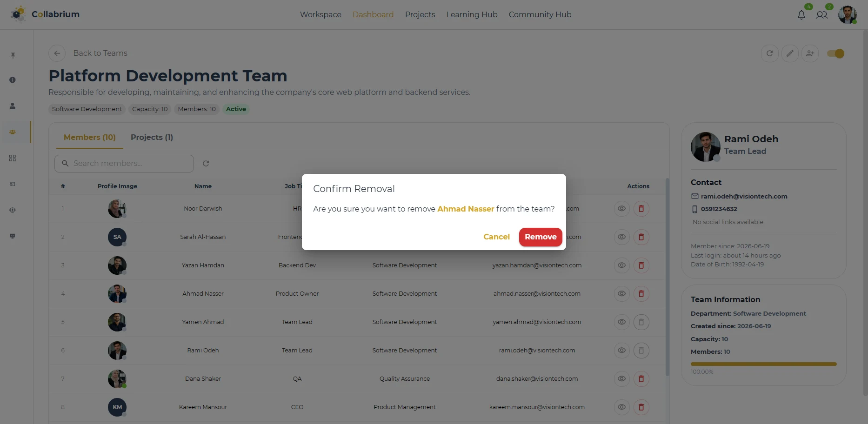Viewport: 868px width, 424px height.
Task: View Sarah Al-Hassan's details
Action: 621,237
